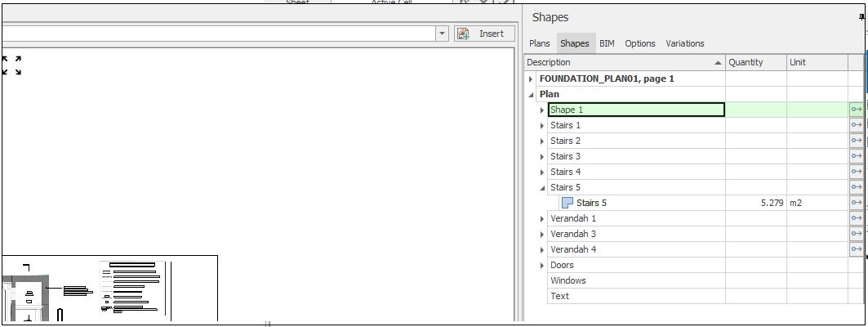
Task: Click the link icon on Stairs 1 row
Action: click(857, 125)
